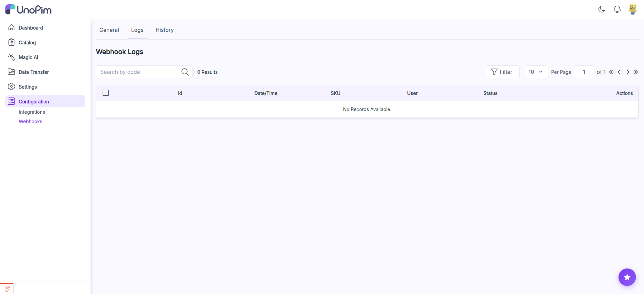644x294 pixels.
Task: Click the page number input
Action: coord(584,72)
